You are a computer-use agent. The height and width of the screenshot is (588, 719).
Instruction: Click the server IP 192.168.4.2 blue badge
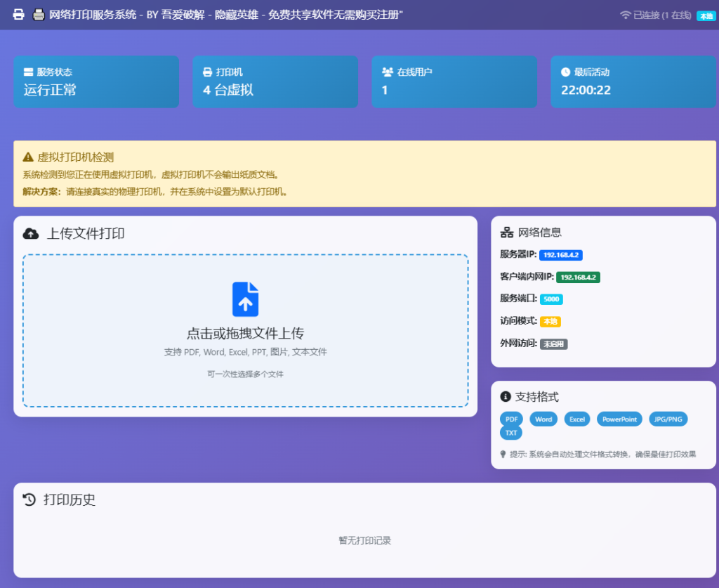click(561, 255)
